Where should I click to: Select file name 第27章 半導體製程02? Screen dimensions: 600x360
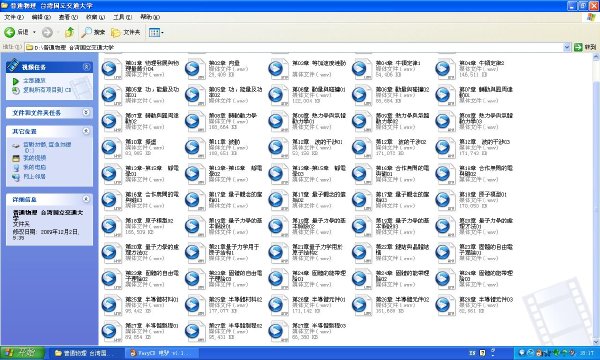(x=235, y=326)
